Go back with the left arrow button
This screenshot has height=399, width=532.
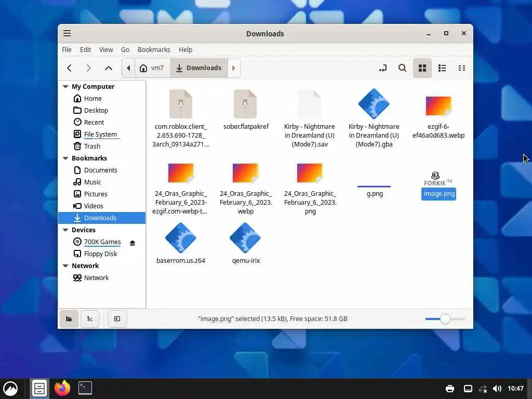coord(69,68)
